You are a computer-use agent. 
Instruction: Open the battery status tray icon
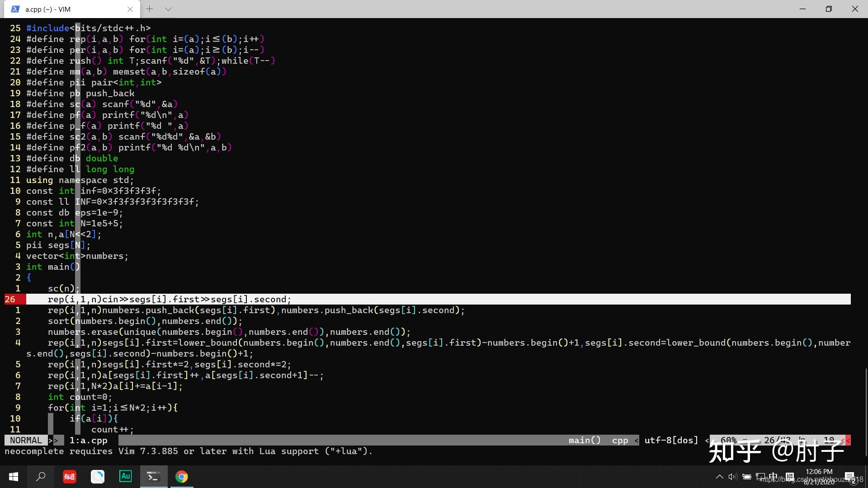click(x=747, y=477)
